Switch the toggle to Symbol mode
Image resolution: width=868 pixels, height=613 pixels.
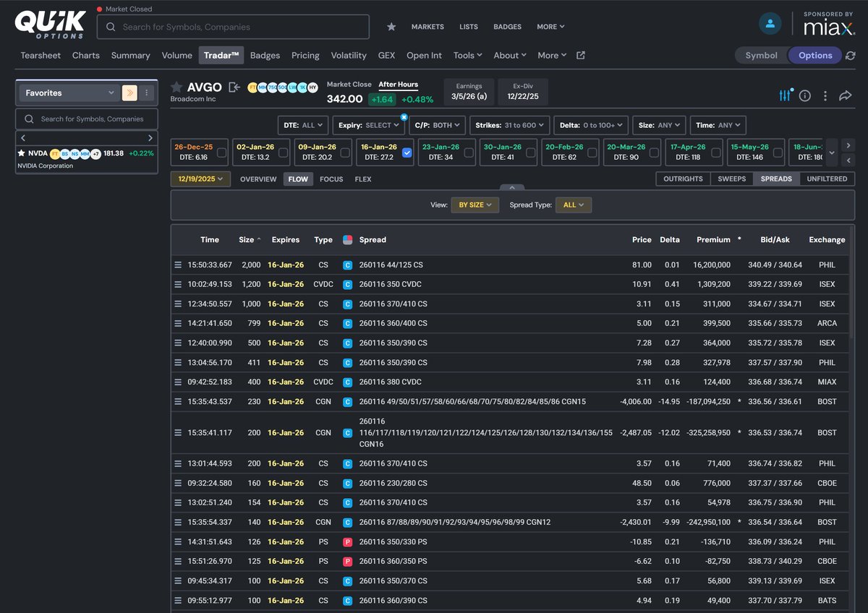[761, 56]
